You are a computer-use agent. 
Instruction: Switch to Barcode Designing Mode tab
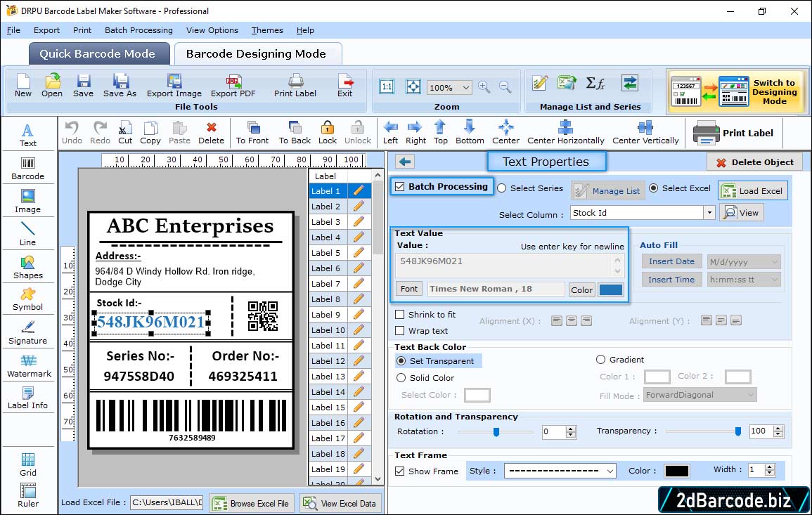[x=257, y=54]
